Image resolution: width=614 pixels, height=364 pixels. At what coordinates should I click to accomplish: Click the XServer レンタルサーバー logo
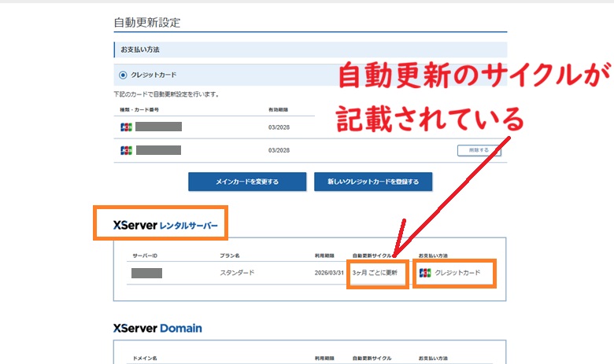click(x=165, y=225)
